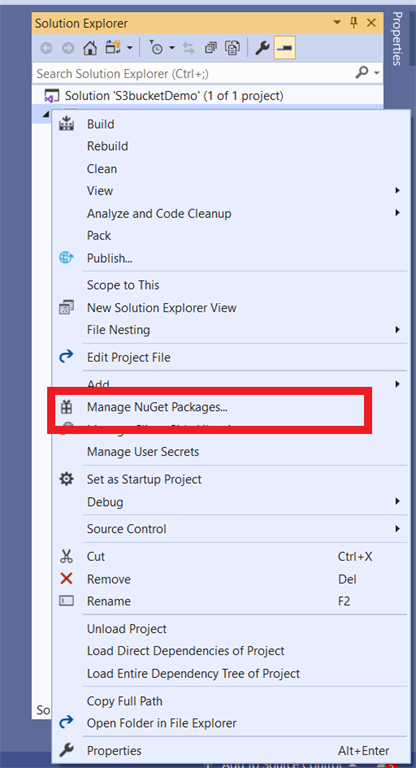Image resolution: width=416 pixels, height=768 pixels.
Task: Expand the View submenu arrow
Action: pyautogui.click(x=397, y=191)
